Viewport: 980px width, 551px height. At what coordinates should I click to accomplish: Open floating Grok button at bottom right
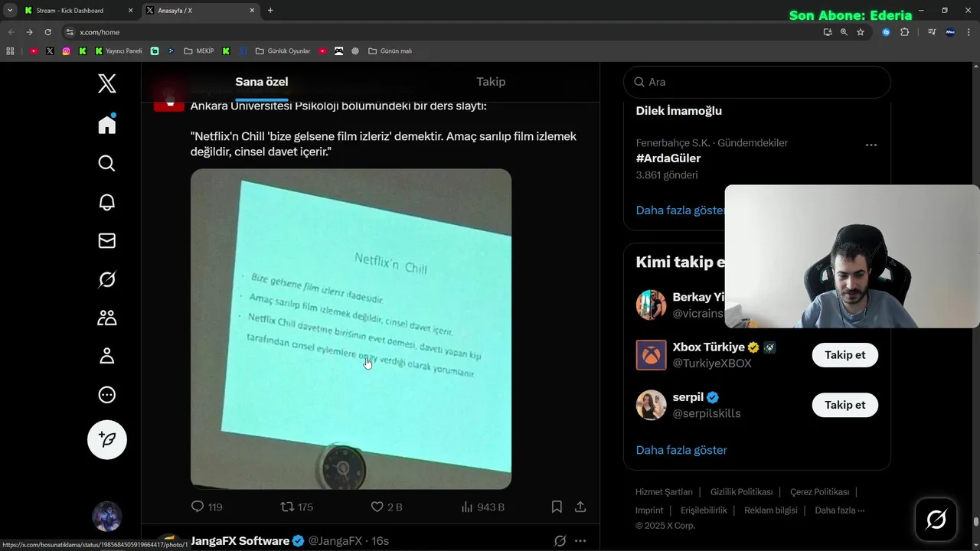(936, 520)
